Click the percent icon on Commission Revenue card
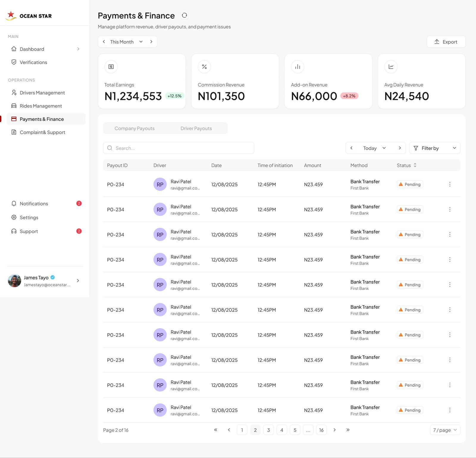The width and height of the screenshot is (476, 458). coord(204,67)
